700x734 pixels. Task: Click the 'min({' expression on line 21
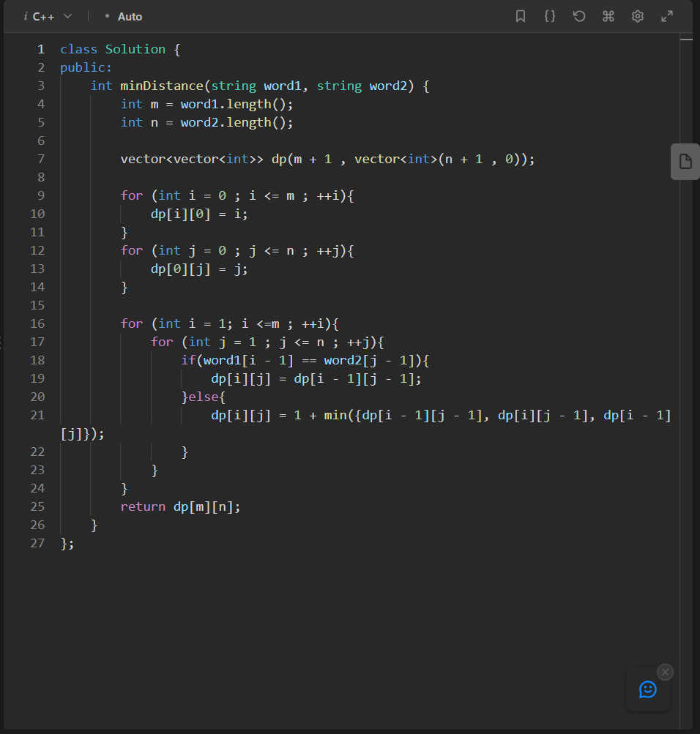343,415
